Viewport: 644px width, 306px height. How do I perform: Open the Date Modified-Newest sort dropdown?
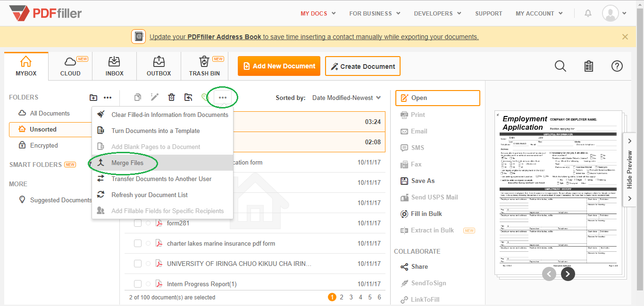(x=346, y=98)
